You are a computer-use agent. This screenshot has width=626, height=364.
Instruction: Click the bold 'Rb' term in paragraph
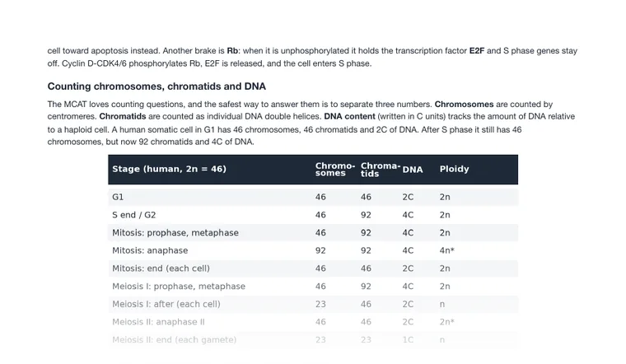(x=232, y=51)
